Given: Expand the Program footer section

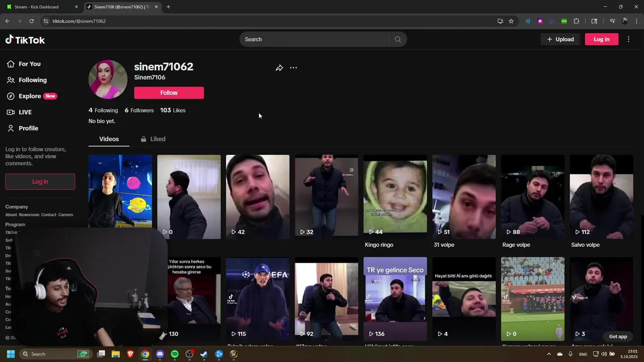Looking at the screenshot, I should 15,225.
